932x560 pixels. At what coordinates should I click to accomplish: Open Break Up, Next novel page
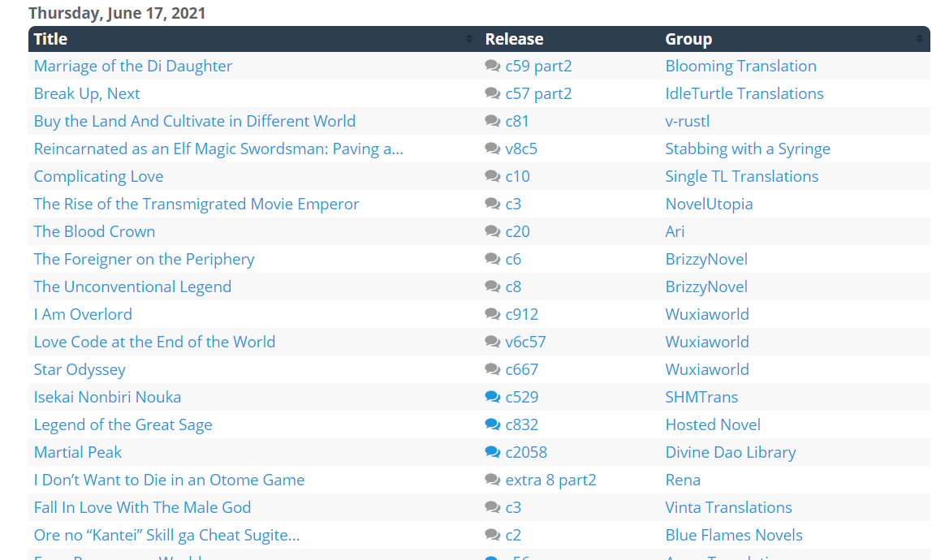(87, 93)
